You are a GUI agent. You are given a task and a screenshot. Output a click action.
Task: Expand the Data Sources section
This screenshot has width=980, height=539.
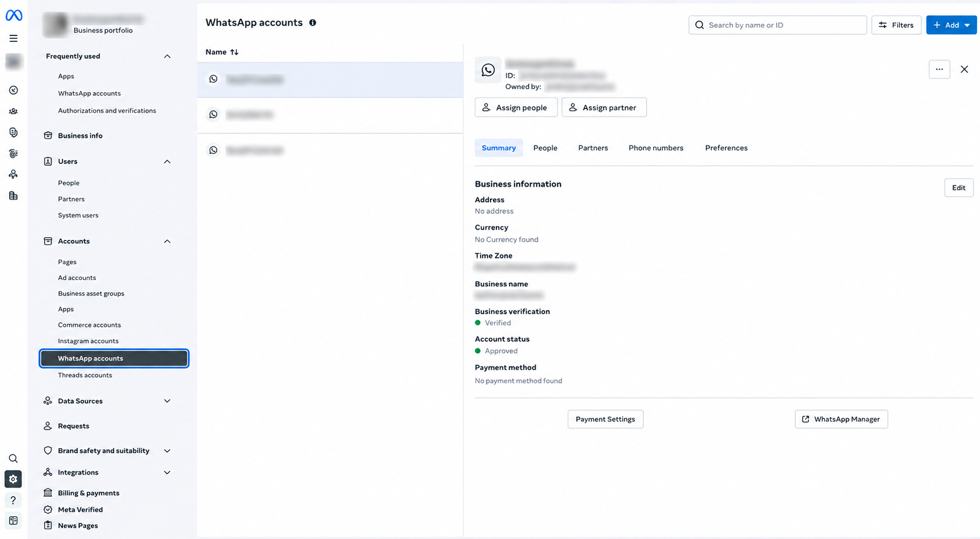coord(167,401)
